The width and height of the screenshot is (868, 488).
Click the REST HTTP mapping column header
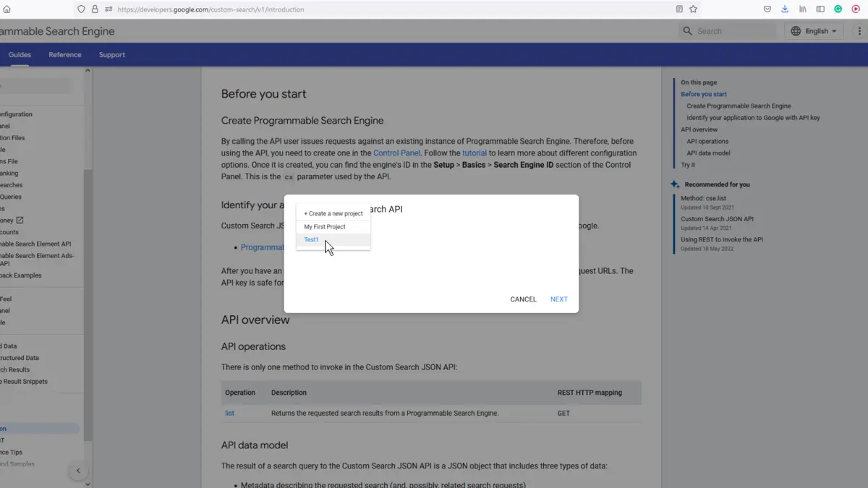click(590, 393)
